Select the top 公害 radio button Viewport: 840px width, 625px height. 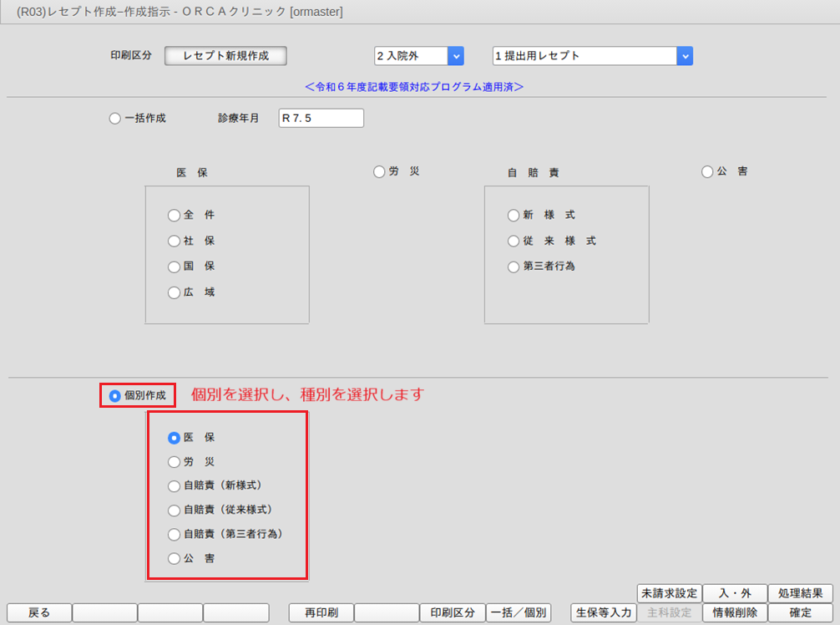click(x=707, y=171)
